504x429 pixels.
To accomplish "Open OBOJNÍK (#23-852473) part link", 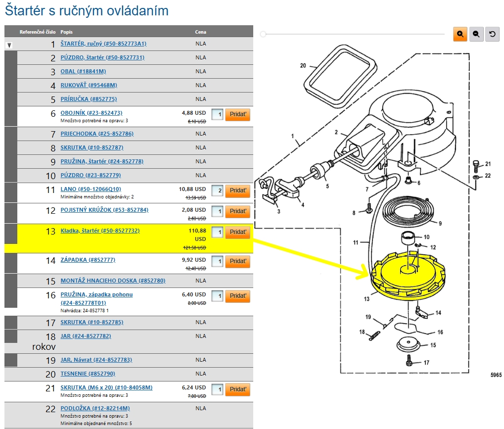I will coord(91,113).
